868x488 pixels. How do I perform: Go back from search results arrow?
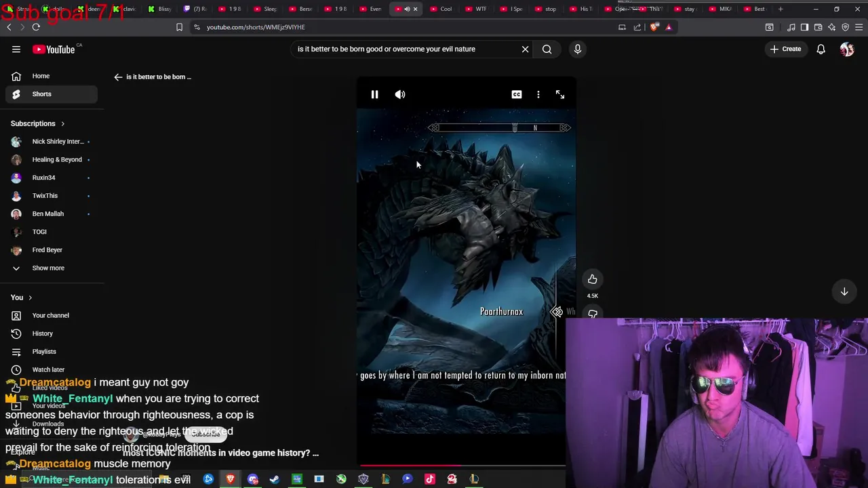click(118, 77)
